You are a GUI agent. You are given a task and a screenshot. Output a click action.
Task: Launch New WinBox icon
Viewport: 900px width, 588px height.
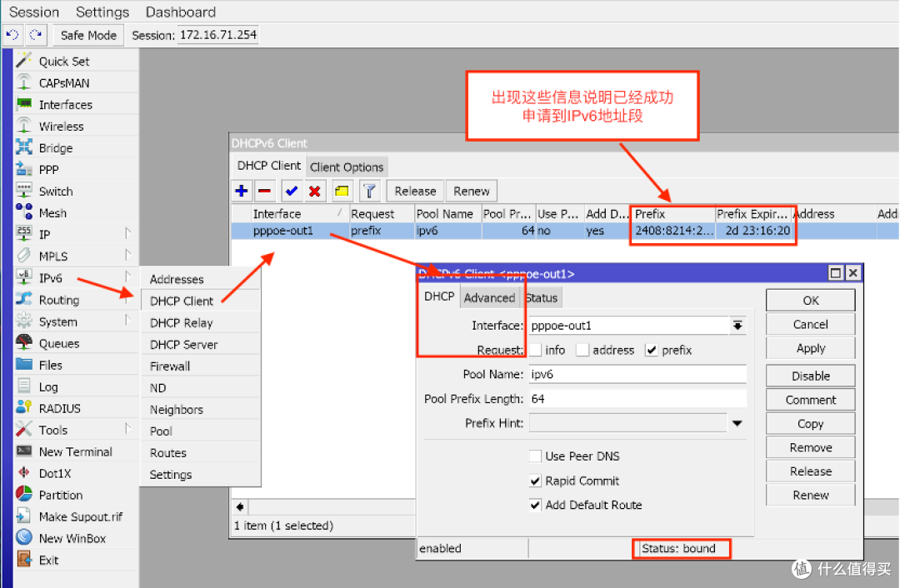point(24,538)
